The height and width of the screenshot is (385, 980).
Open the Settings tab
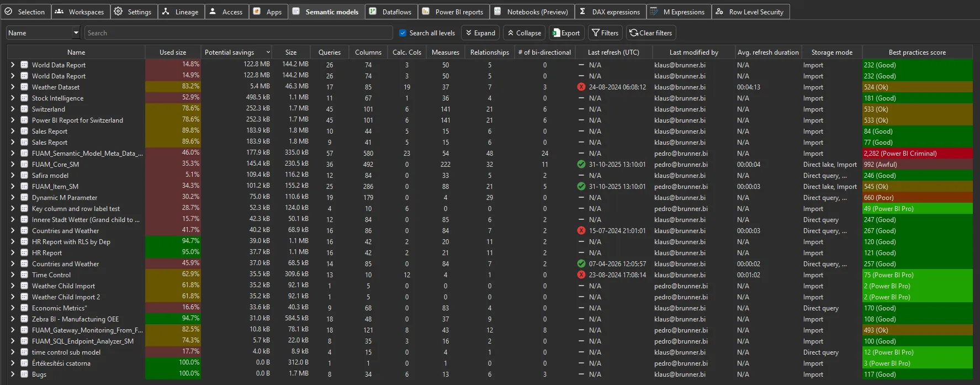(133, 12)
